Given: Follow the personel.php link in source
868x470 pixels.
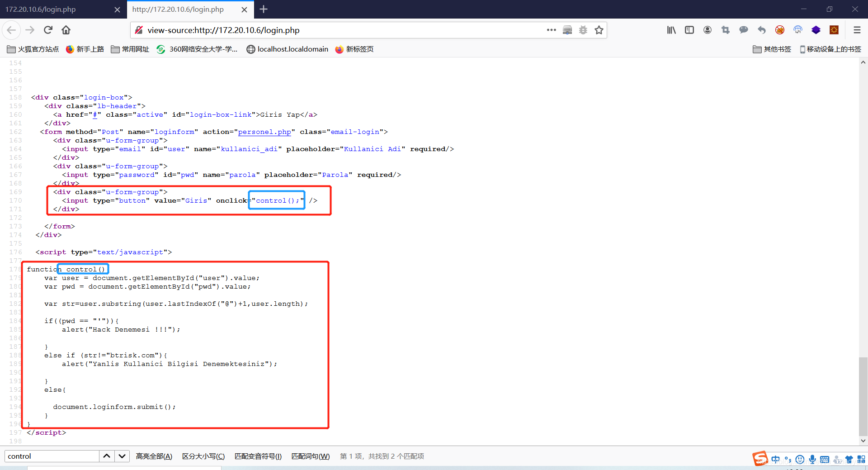Looking at the screenshot, I should coord(264,132).
